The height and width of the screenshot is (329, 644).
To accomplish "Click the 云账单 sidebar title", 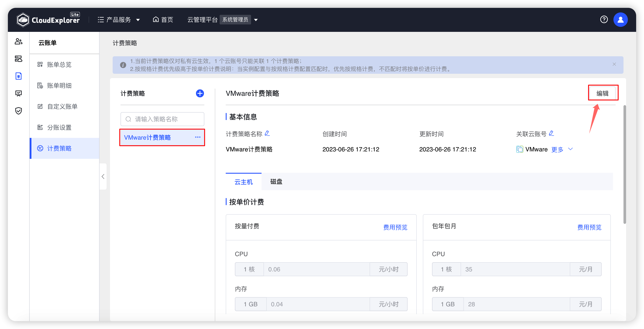I will point(48,43).
